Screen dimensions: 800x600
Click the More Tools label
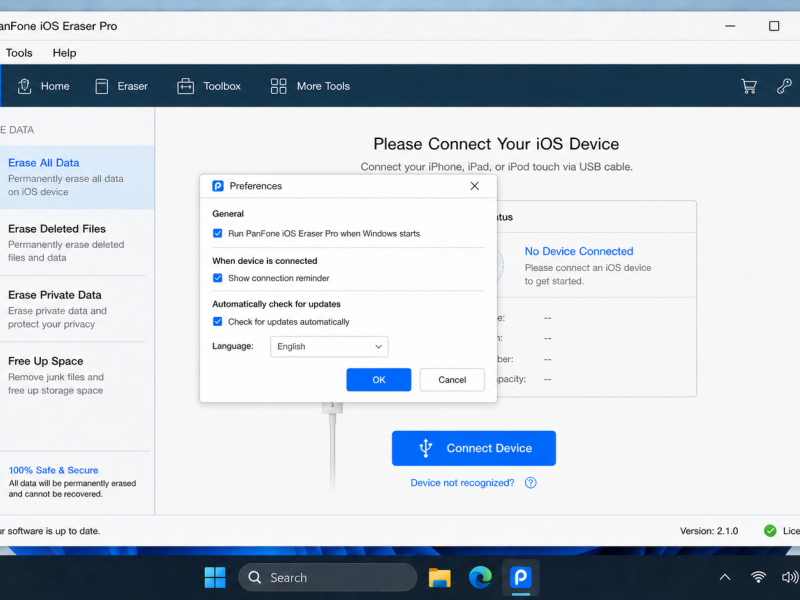tap(323, 86)
